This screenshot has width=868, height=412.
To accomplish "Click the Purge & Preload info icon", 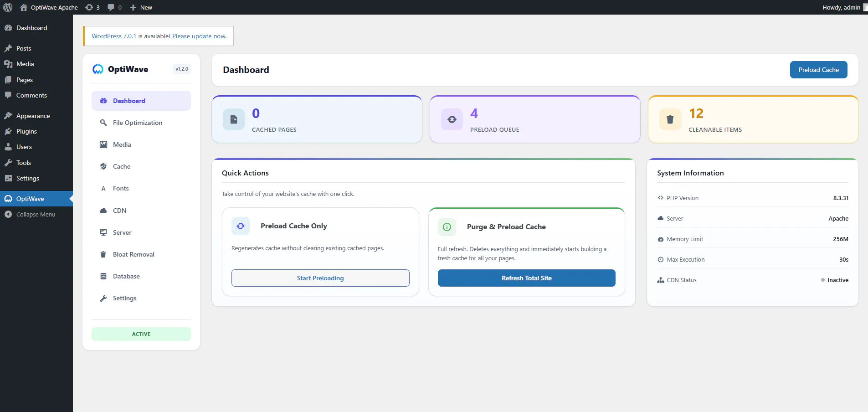I will pos(447,227).
